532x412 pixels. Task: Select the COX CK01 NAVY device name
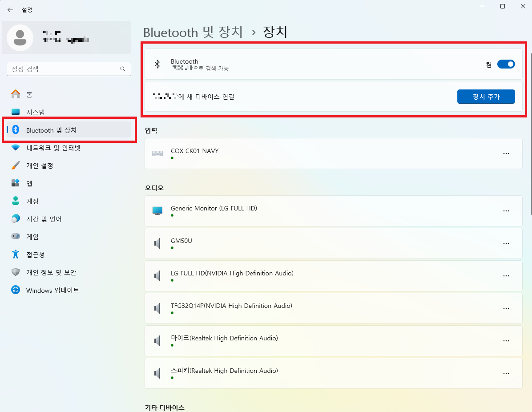click(x=194, y=151)
